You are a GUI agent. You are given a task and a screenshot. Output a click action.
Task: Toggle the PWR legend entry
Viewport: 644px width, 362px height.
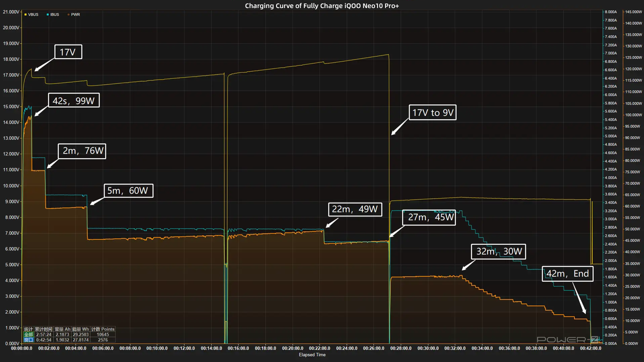[x=73, y=15]
